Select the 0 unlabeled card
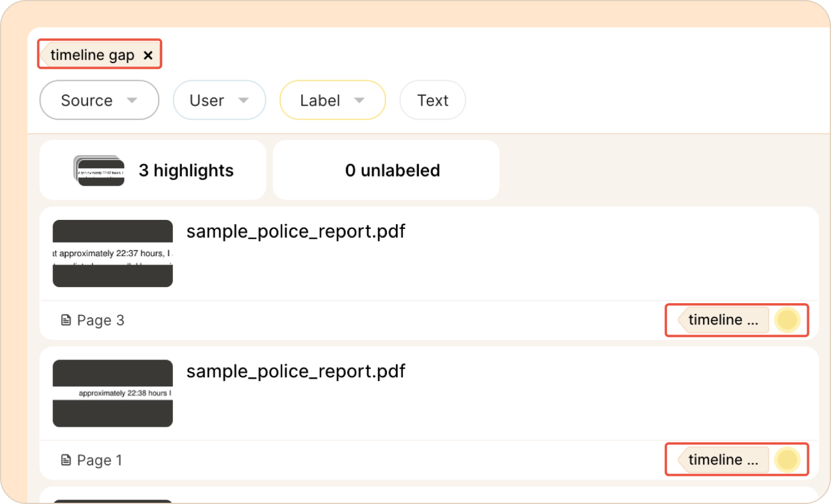This screenshot has height=504, width=831. [x=386, y=171]
